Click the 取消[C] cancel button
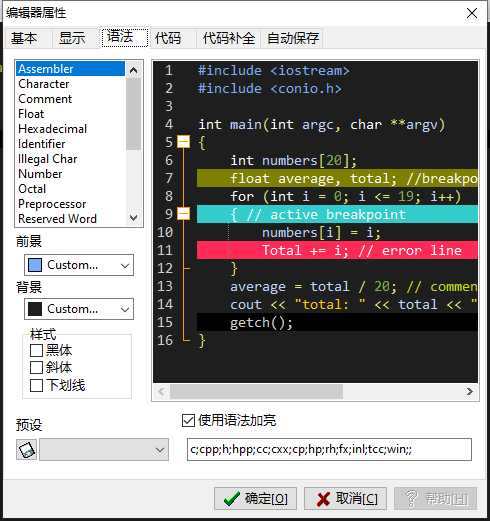Screen dimensions: 490x521 345,499
